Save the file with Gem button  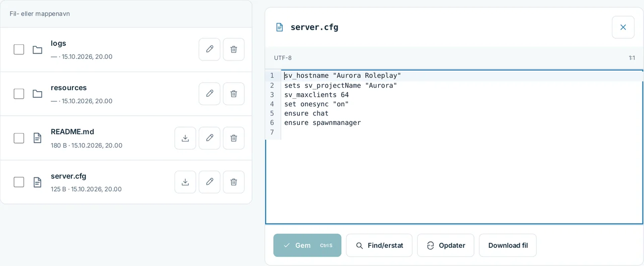pos(307,245)
